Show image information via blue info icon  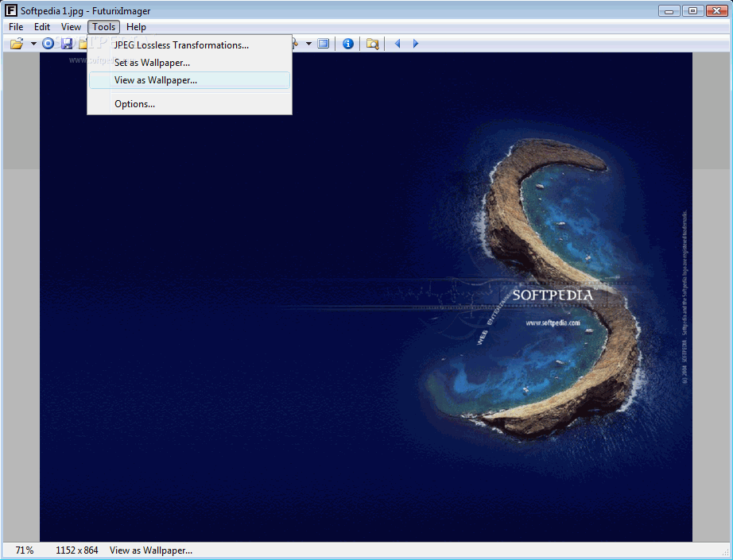(x=347, y=44)
